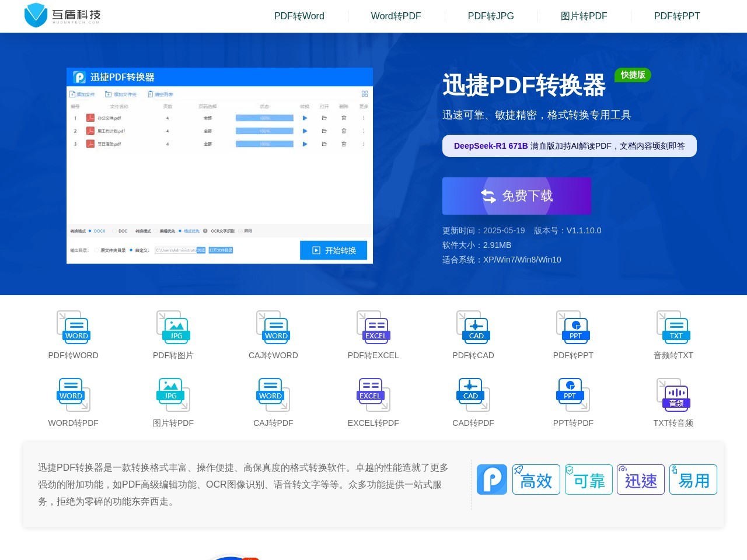Screen dimensions: 747x560
Task: Click the TXT转音频 text label
Action: (673, 423)
